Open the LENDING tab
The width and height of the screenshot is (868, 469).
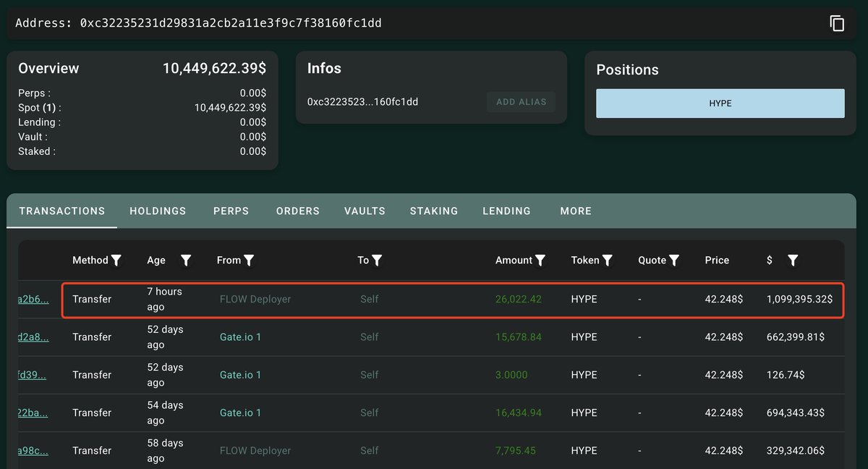[506, 211]
